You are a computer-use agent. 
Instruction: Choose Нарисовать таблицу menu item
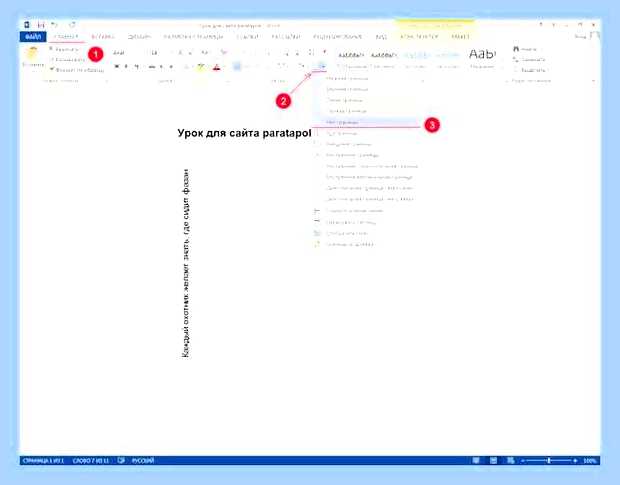[366, 223]
